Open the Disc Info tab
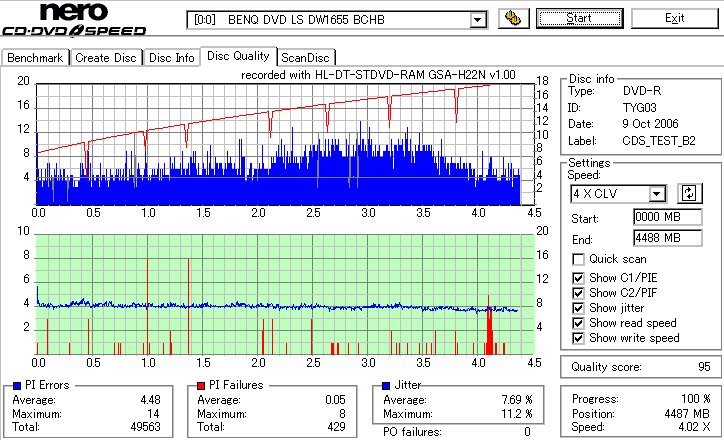The width and height of the screenshot is (724, 441). [172, 58]
